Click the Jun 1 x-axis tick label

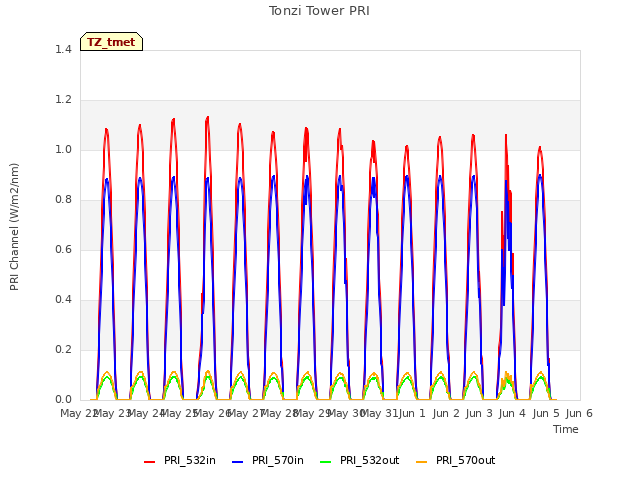412,413
